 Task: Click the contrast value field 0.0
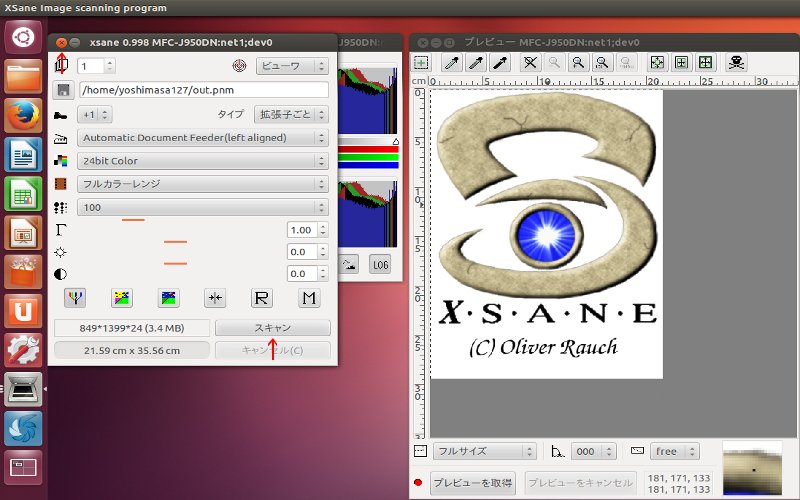tap(302, 274)
